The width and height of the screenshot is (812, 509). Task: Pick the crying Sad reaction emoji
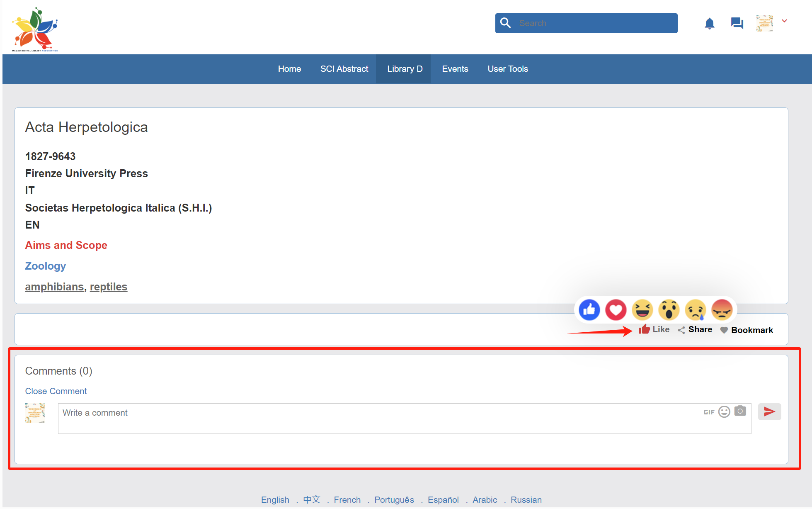[695, 310]
